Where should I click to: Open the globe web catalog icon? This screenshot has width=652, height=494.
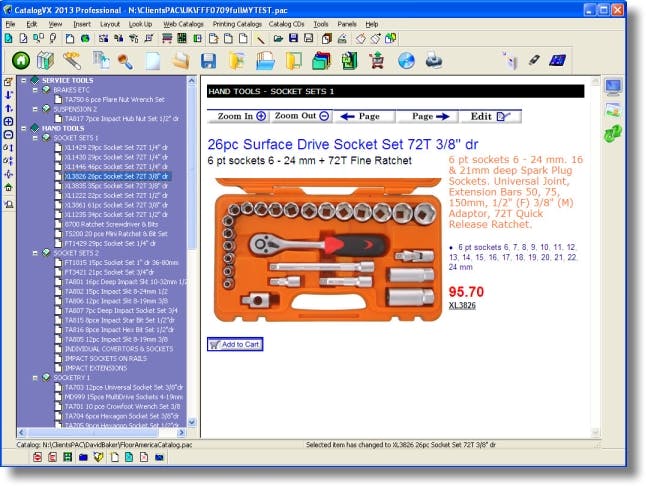click(x=406, y=61)
